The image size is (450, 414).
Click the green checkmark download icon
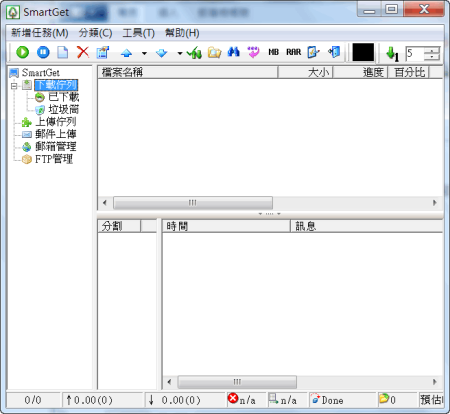click(x=194, y=52)
